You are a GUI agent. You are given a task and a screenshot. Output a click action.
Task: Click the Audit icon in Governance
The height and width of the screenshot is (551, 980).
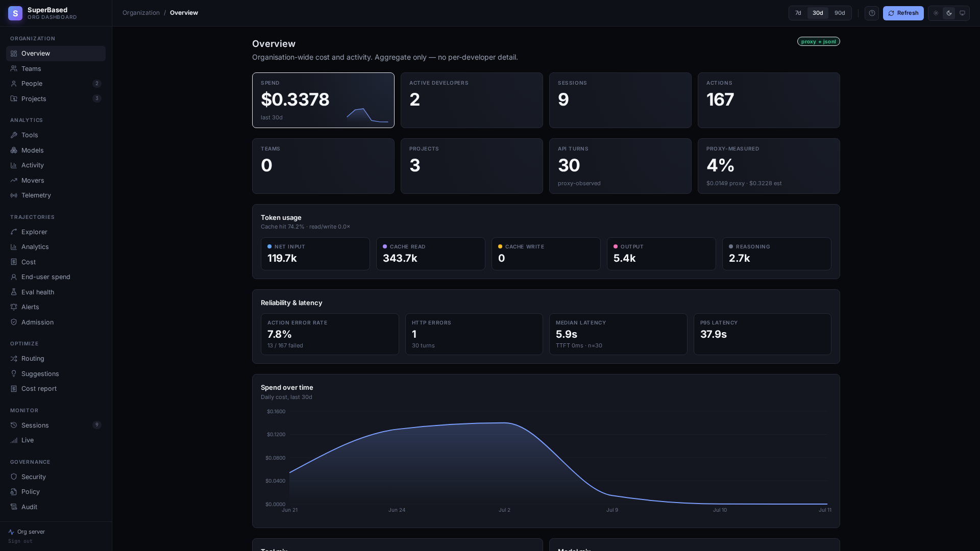(14, 507)
